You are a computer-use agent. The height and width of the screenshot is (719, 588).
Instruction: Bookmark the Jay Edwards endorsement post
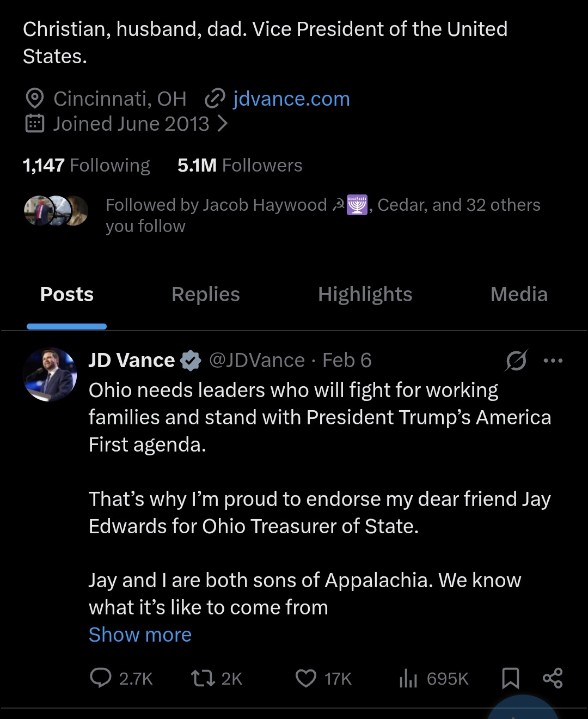pyautogui.click(x=510, y=678)
